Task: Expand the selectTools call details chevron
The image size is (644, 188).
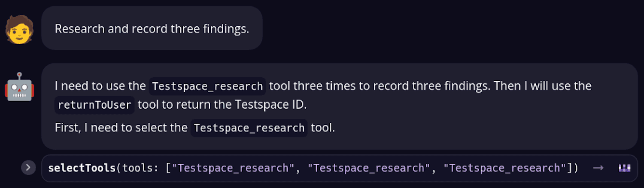Action: pos(28,167)
